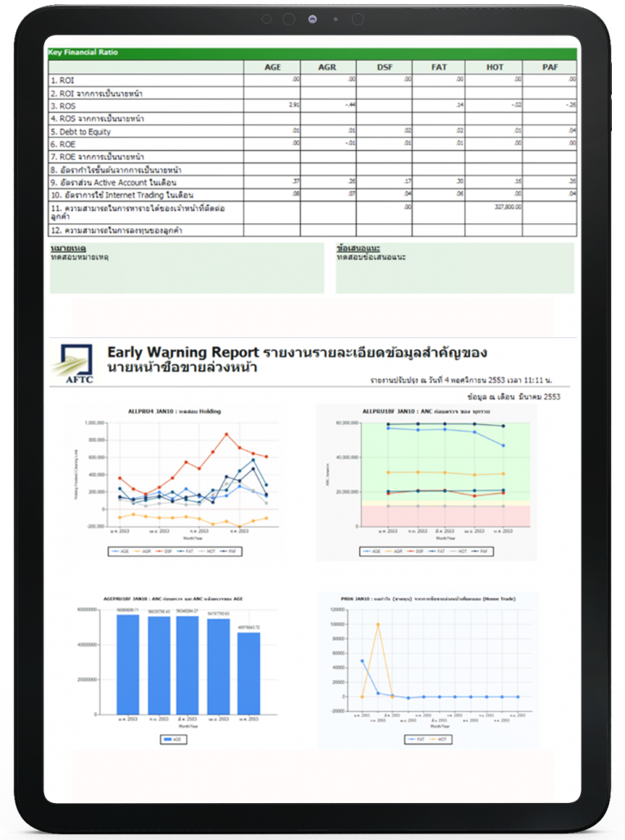Click the red DSF peak point in Holding chart

pos(226,435)
